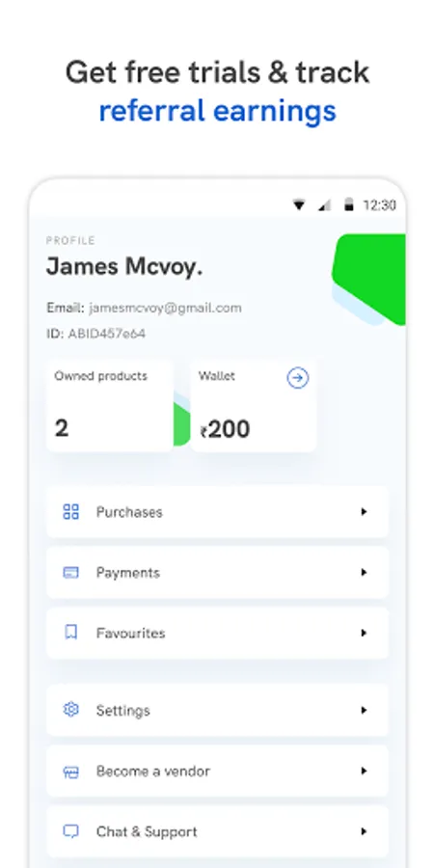Click the Purchases grid icon
Image resolution: width=434 pixels, height=868 pixels.
coord(70,511)
